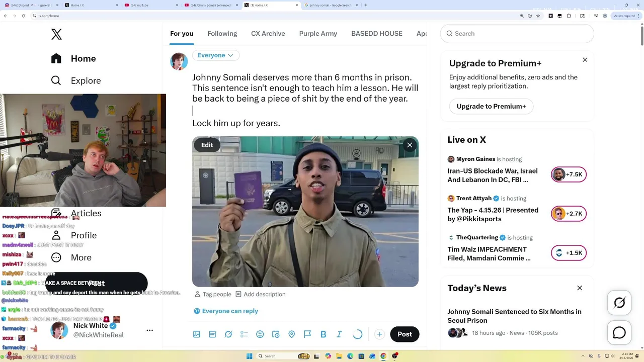The image size is (644, 362).
Task: Click Edit on the attached image
Action: [207, 145]
